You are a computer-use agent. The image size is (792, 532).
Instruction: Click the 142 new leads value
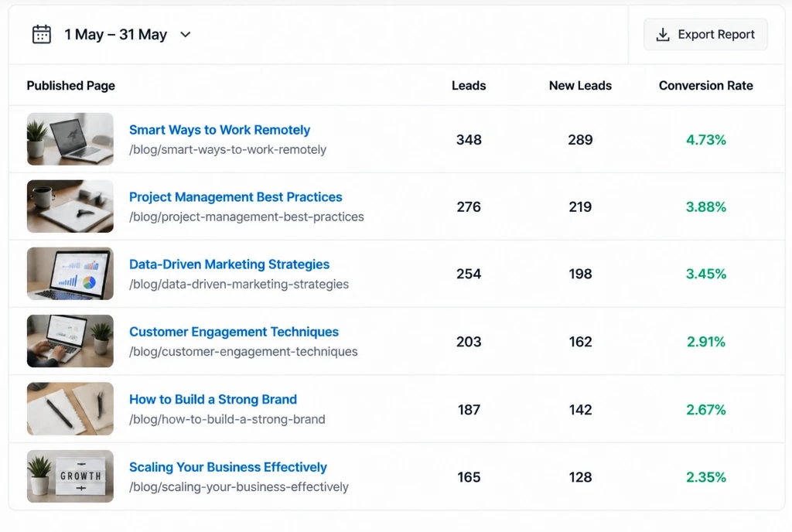click(x=580, y=410)
